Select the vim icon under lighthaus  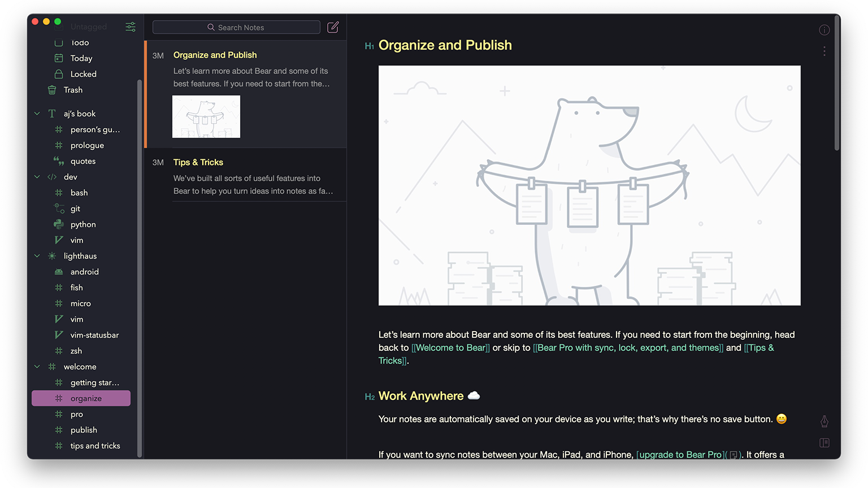[59, 319]
